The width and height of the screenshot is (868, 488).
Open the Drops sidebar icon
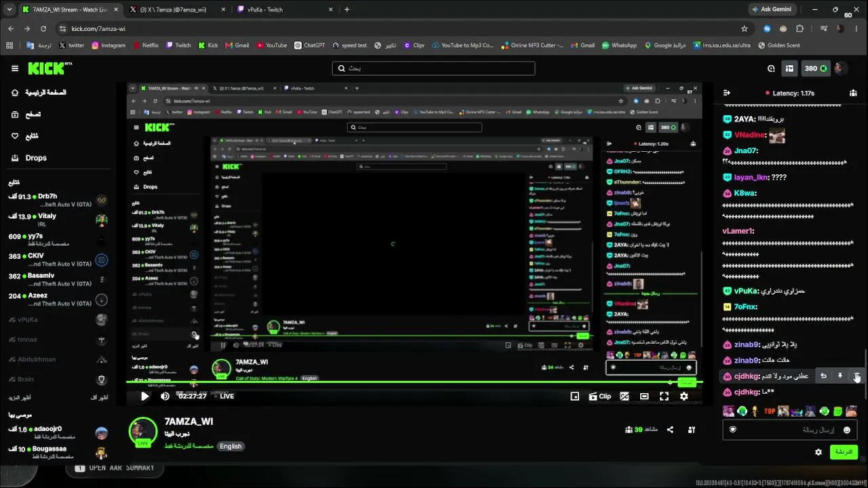[x=15, y=158]
